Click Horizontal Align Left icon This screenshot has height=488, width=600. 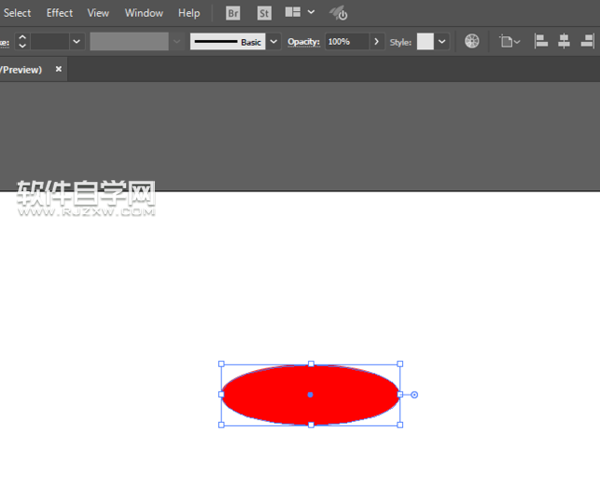(541, 41)
